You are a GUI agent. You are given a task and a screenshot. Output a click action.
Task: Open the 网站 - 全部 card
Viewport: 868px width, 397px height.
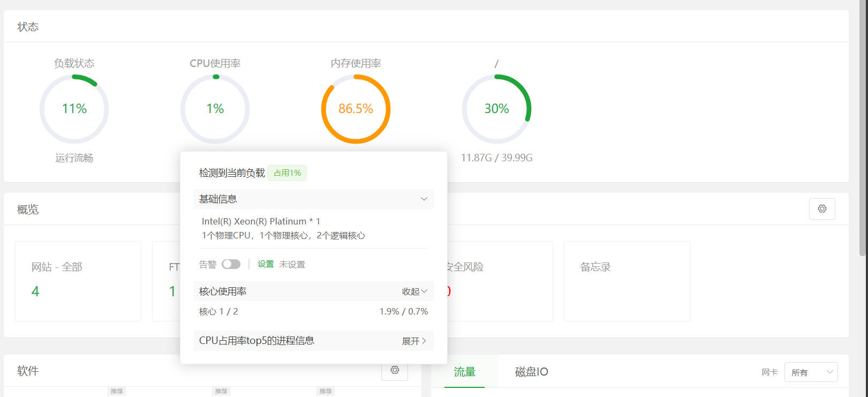coord(78,281)
